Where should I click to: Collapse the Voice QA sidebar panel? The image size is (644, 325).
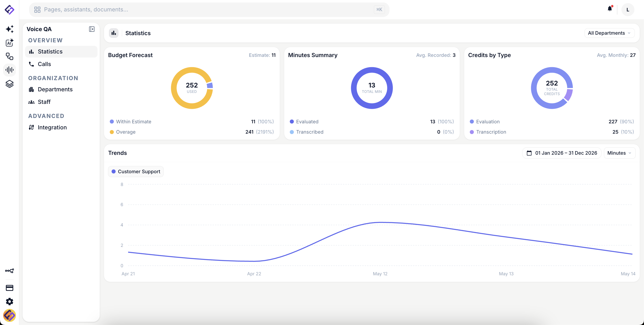tap(92, 29)
